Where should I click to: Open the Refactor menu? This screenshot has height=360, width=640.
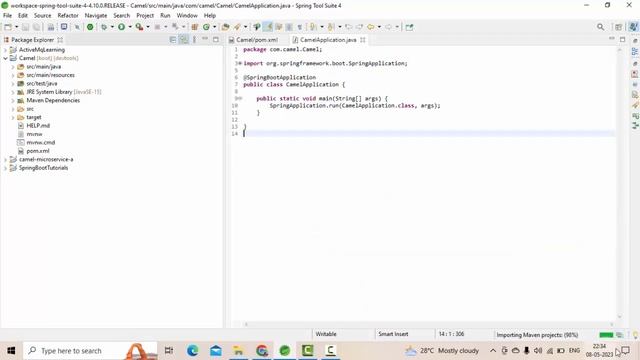coord(68,16)
